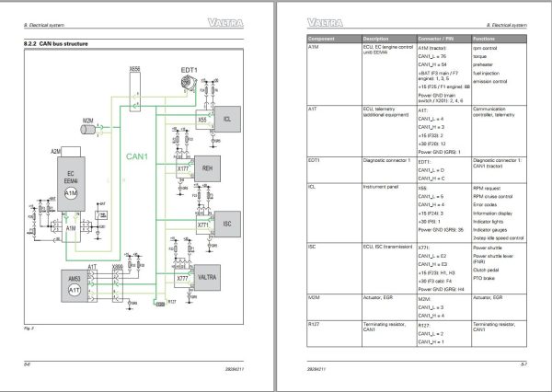Click 'CAN1_H = C' in the EDT1 row
Image resolution: width=552 pixels, height=392 pixels.
click(x=431, y=179)
